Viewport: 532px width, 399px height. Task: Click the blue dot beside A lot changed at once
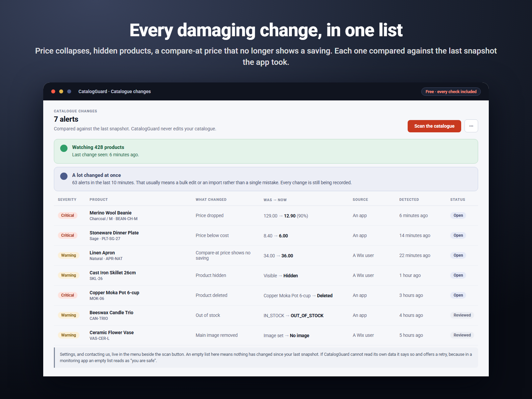tap(64, 176)
